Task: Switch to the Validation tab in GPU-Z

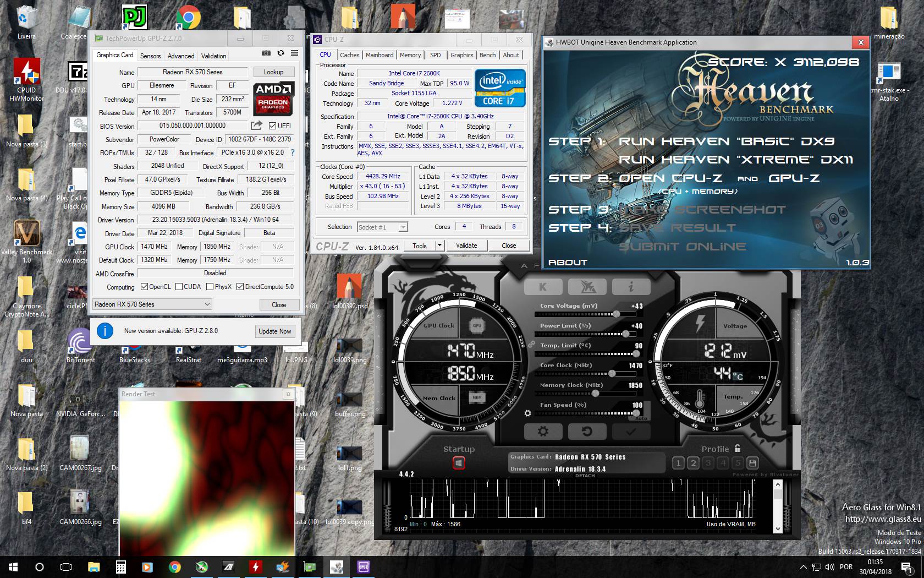Action: click(213, 56)
